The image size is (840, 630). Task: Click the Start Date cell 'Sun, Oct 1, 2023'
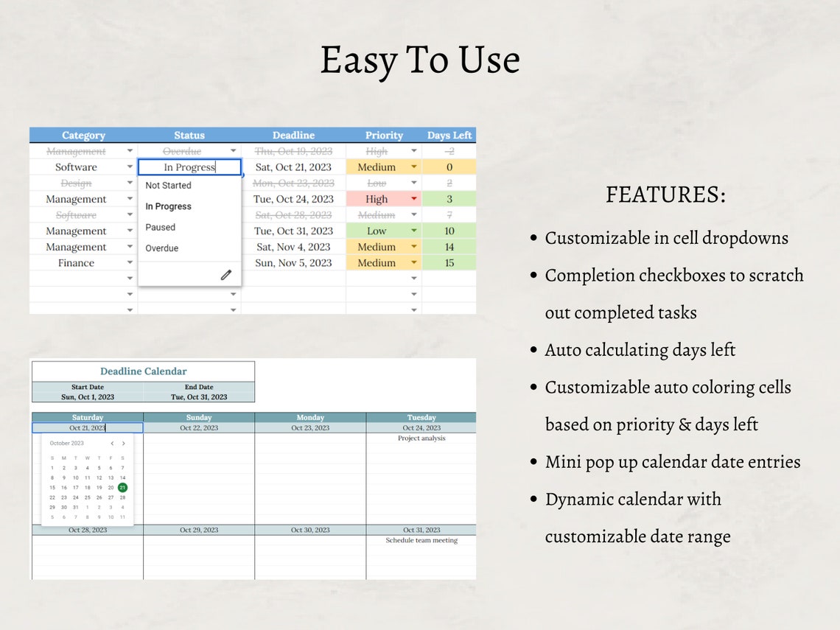tap(88, 396)
